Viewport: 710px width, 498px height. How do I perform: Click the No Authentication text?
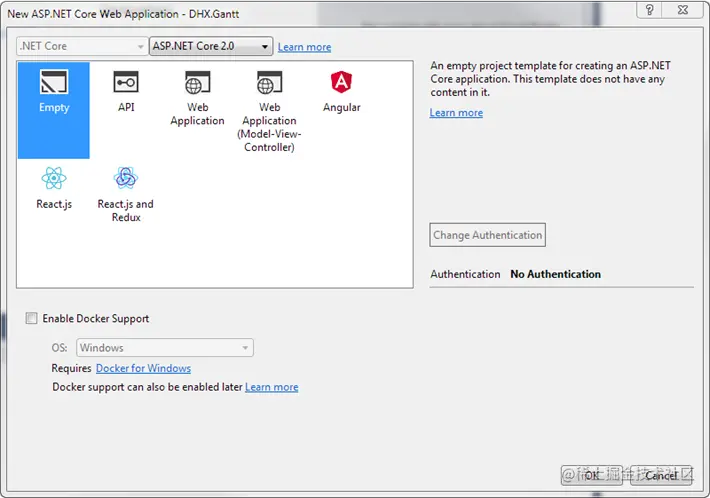pos(556,274)
